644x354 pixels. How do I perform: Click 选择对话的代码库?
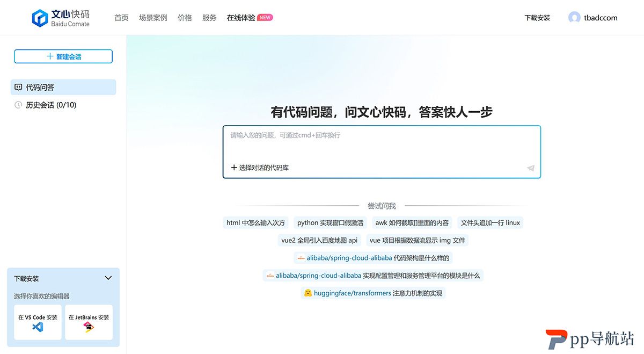click(260, 168)
